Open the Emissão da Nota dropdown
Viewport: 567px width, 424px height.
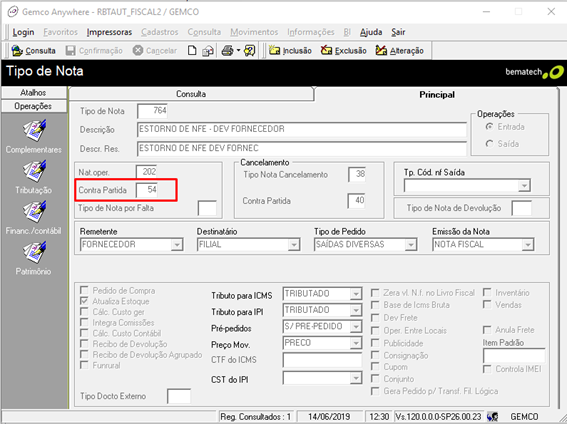tap(528, 245)
